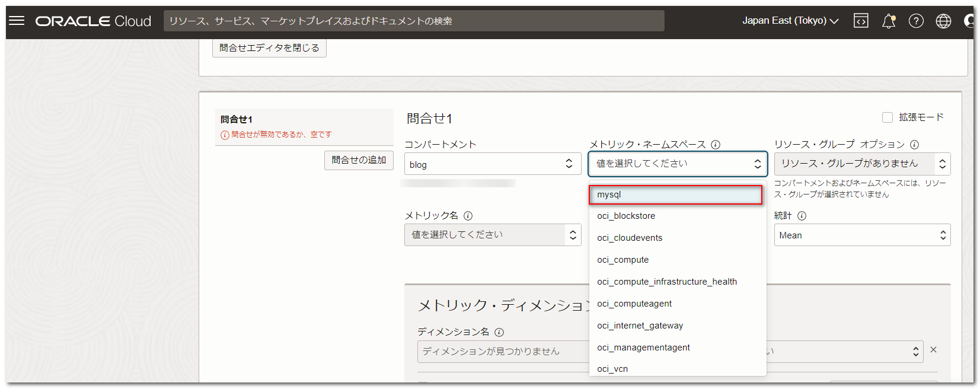Viewport: 980px width, 389px height.
Task: Select oci_internet_gateway from the namespace list
Action: (678, 326)
